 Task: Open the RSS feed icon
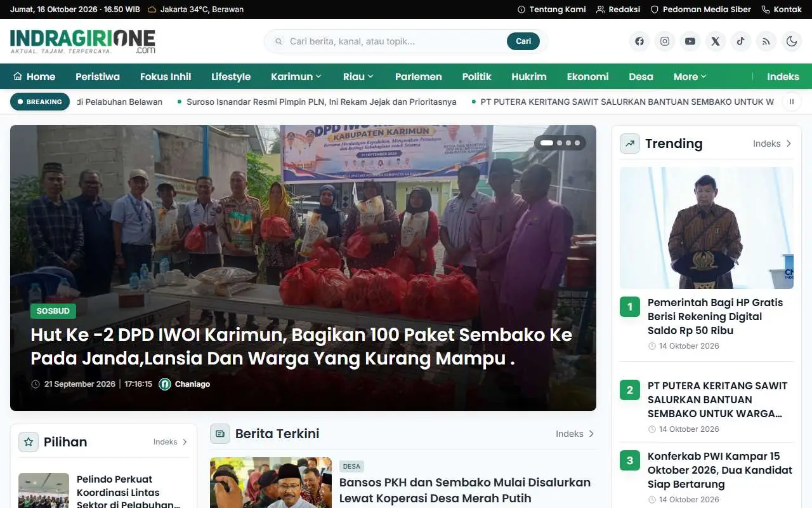[766, 41]
